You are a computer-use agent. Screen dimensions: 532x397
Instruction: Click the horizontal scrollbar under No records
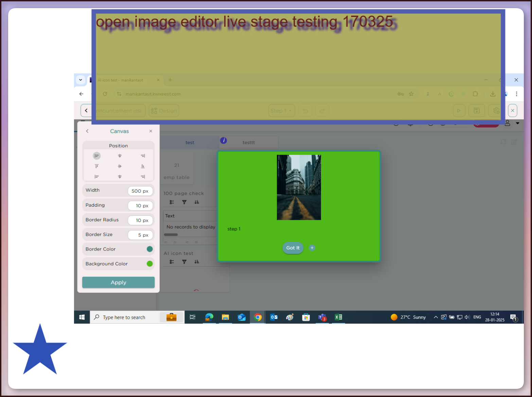(x=171, y=235)
